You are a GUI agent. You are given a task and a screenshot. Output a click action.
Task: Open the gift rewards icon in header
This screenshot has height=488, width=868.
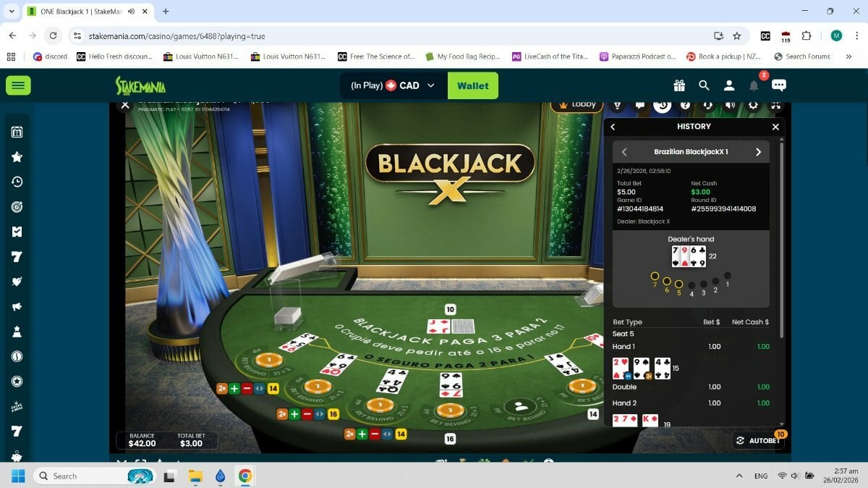point(678,85)
